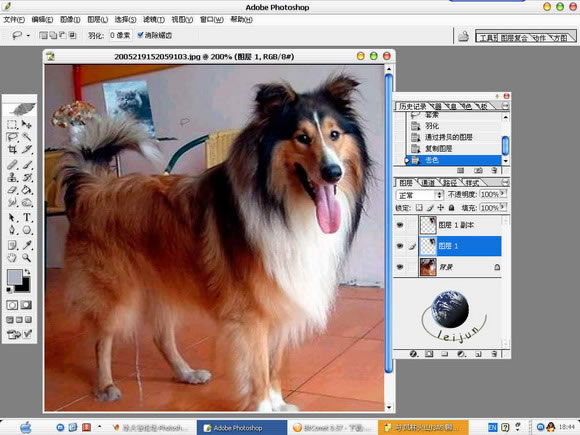Create new snapshot camera icon in History
Image resolution: width=580 pixels, height=435 pixels.
point(478,171)
